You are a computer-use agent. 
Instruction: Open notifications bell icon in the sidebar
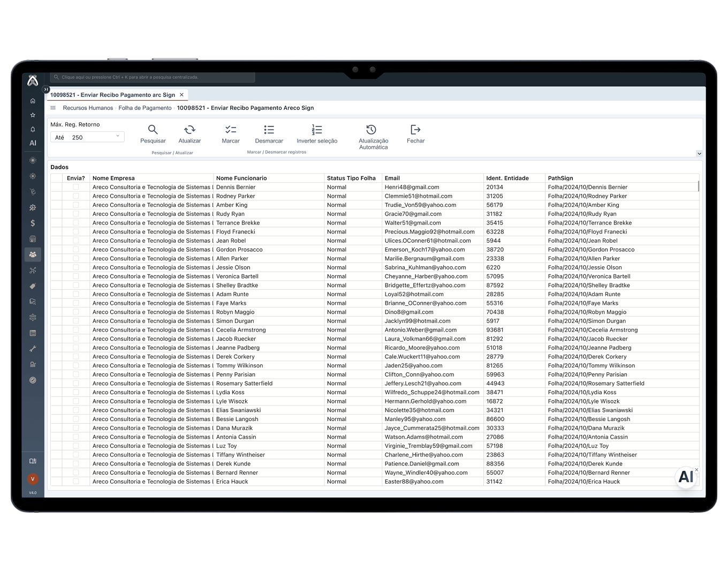33,129
